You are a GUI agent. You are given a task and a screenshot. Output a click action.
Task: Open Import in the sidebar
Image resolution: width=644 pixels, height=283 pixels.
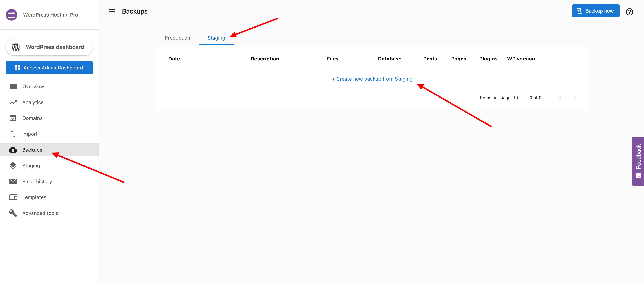[50, 134]
